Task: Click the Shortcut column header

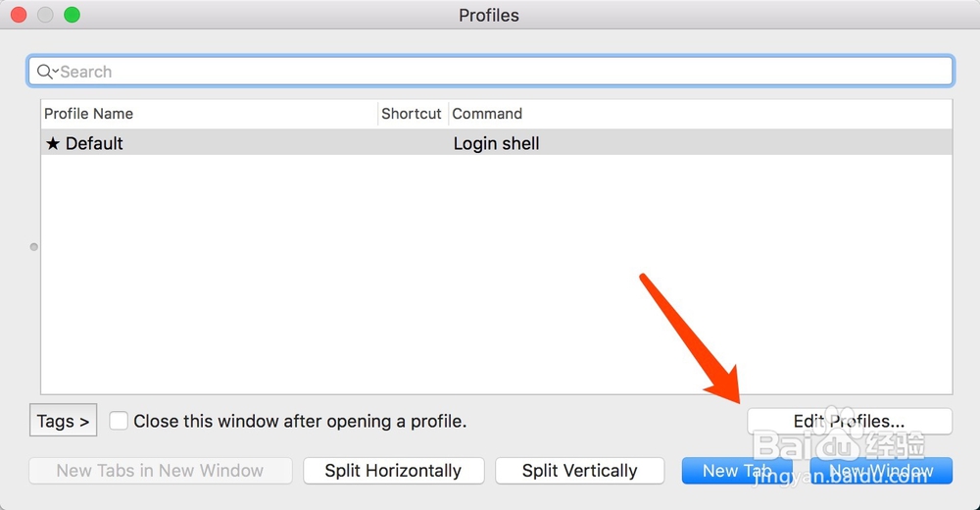Action: (412, 114)
